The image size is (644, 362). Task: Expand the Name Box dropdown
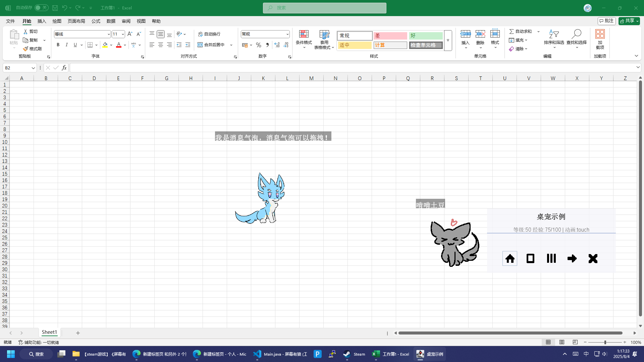pos(33,68)
